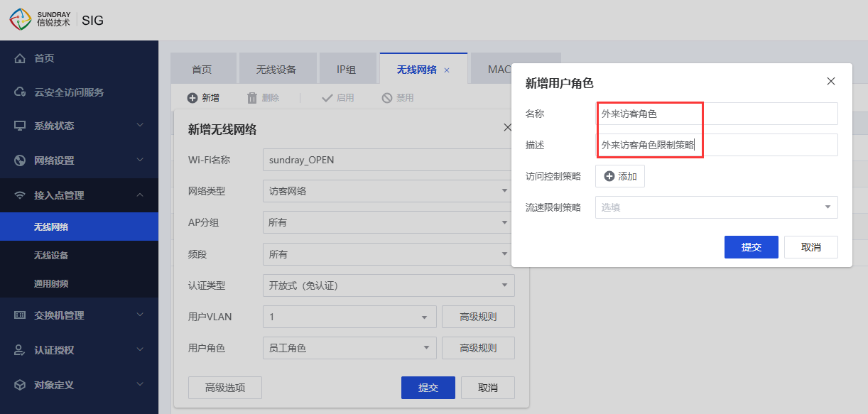This screenshot has width=868, height=414.
Task: Click 高级规则 beside 用户角色
Action: click(478, 348)
